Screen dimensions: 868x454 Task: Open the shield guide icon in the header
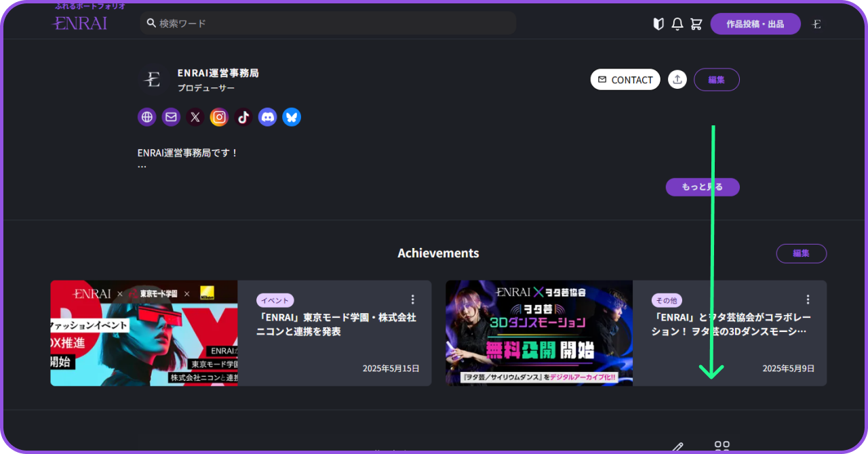658,24
